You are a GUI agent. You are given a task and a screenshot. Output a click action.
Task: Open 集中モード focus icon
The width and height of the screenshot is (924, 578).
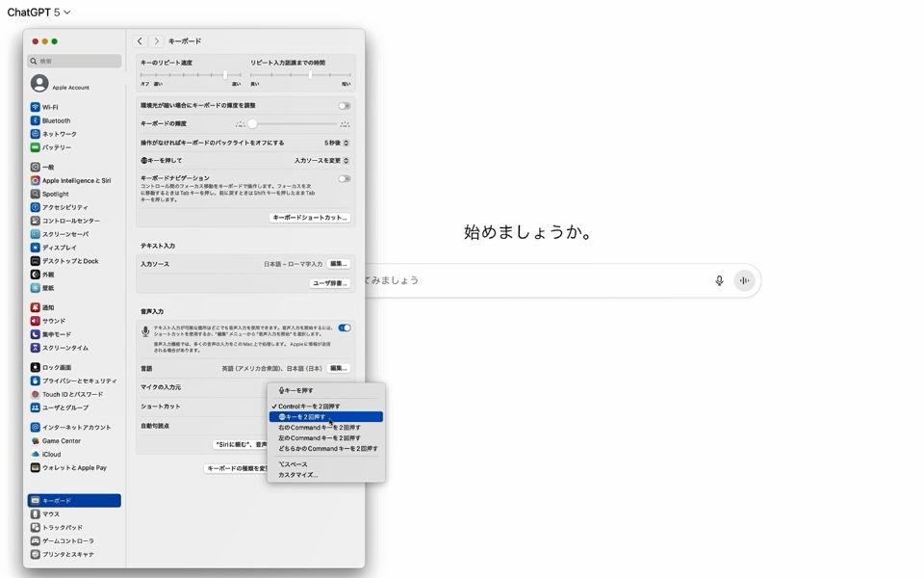click(36, 334)
